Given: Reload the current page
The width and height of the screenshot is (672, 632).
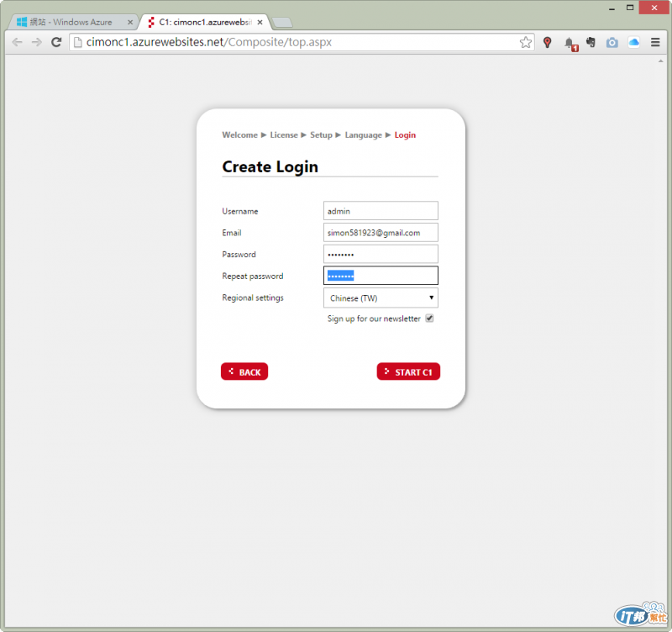Looking at the screenshot, I should [56, 42].
